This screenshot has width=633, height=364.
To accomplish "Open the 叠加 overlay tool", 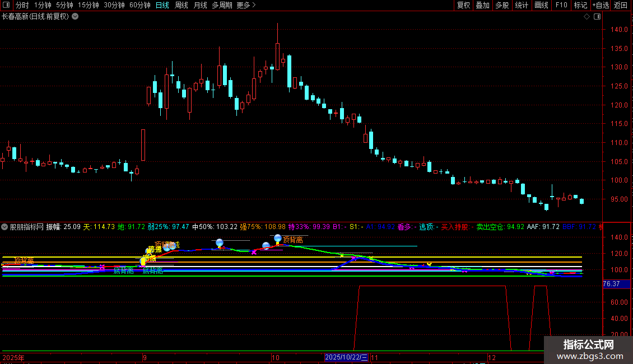I will pos(482,5).
